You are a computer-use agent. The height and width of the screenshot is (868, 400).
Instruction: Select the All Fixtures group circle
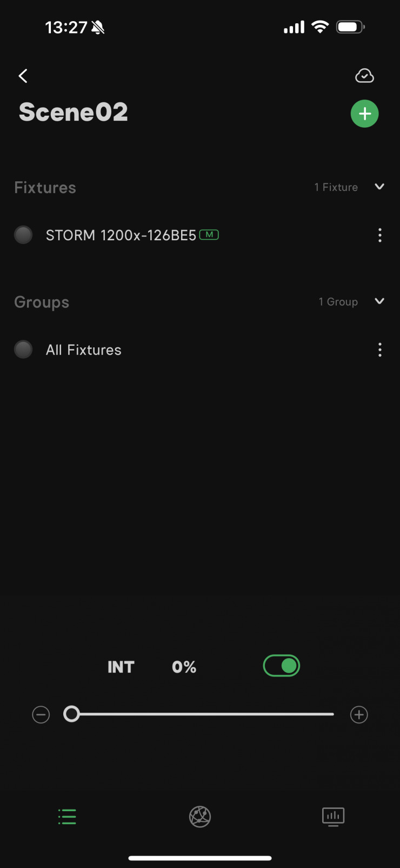[x=23, y=350]
